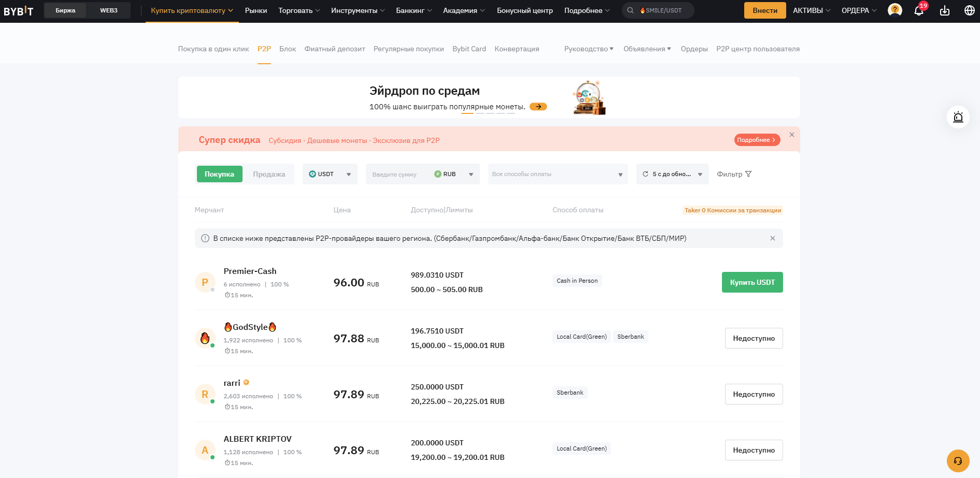Click Недоступно button for GodStyle offer
Screen dimensions: 980x478
(754, 338)
